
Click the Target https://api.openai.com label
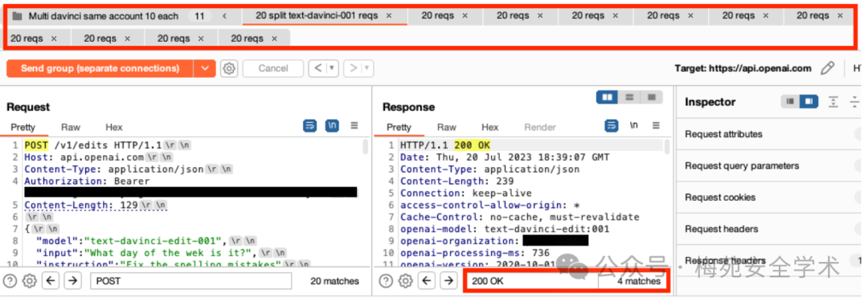pos(743,68)
